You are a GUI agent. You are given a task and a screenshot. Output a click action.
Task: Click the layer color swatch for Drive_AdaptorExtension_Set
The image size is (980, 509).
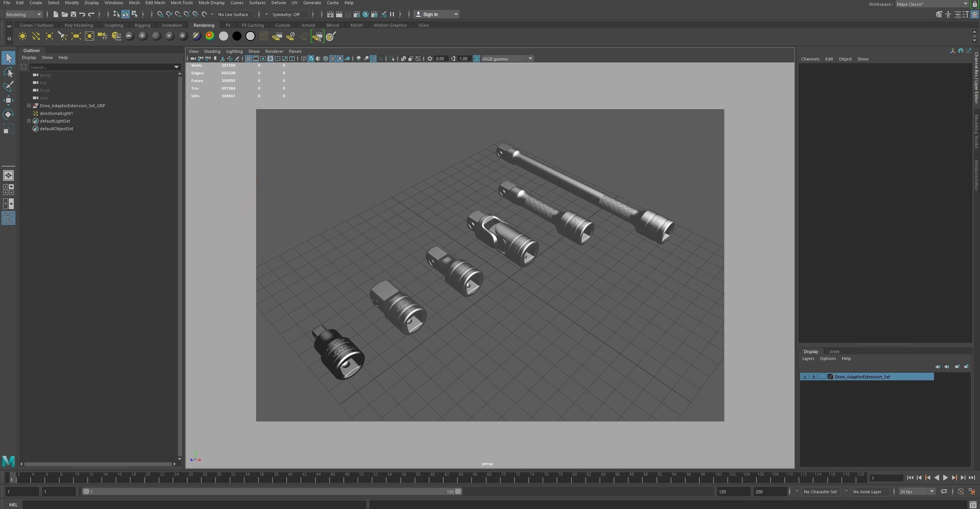(830, 377)
